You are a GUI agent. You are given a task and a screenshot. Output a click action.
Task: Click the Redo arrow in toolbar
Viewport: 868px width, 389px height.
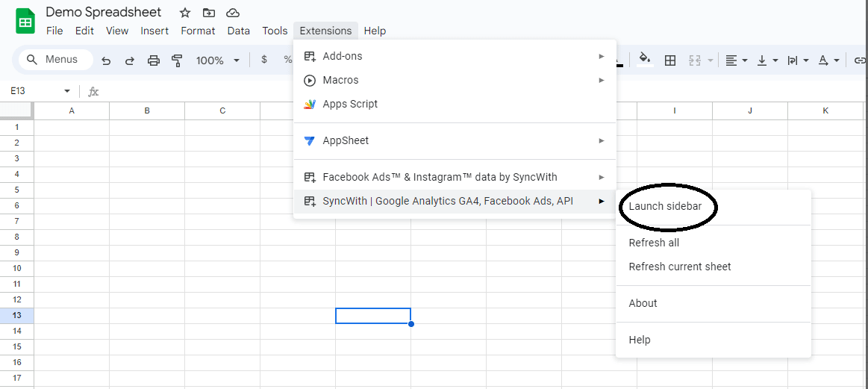tap(129, 60)
